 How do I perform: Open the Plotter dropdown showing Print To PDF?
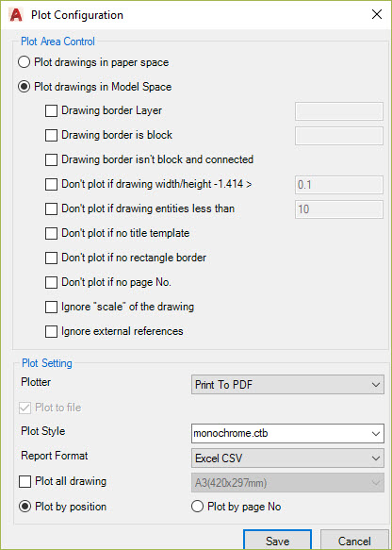point(287,385)
